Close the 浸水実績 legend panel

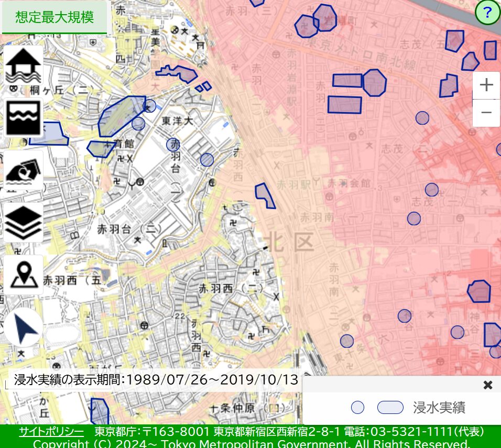tap(487, 385)
